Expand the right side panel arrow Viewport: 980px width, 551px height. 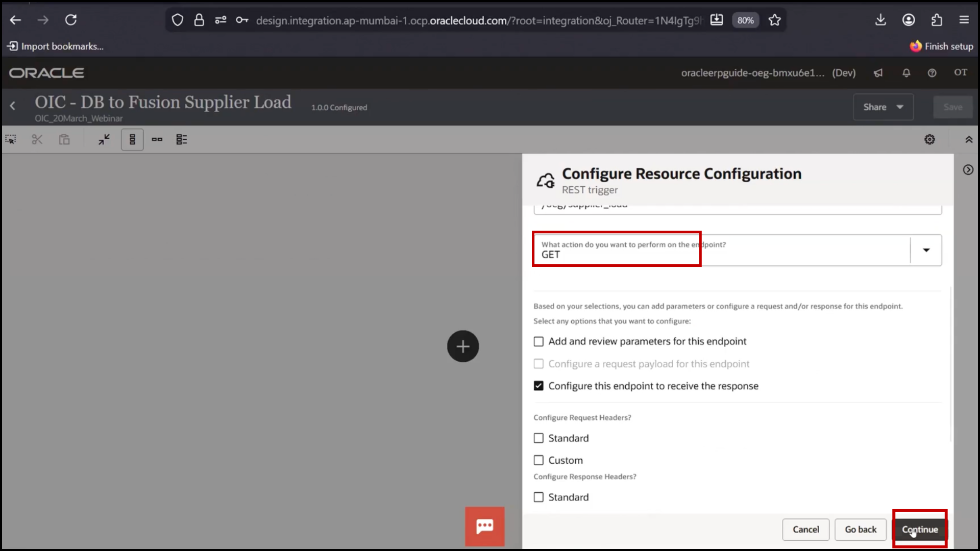coord(968,170)
